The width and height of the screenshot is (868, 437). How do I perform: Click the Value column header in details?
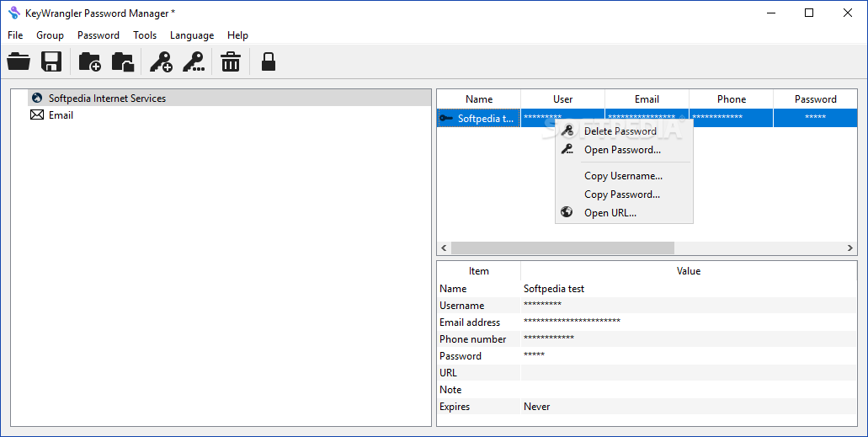coord(689,271)
